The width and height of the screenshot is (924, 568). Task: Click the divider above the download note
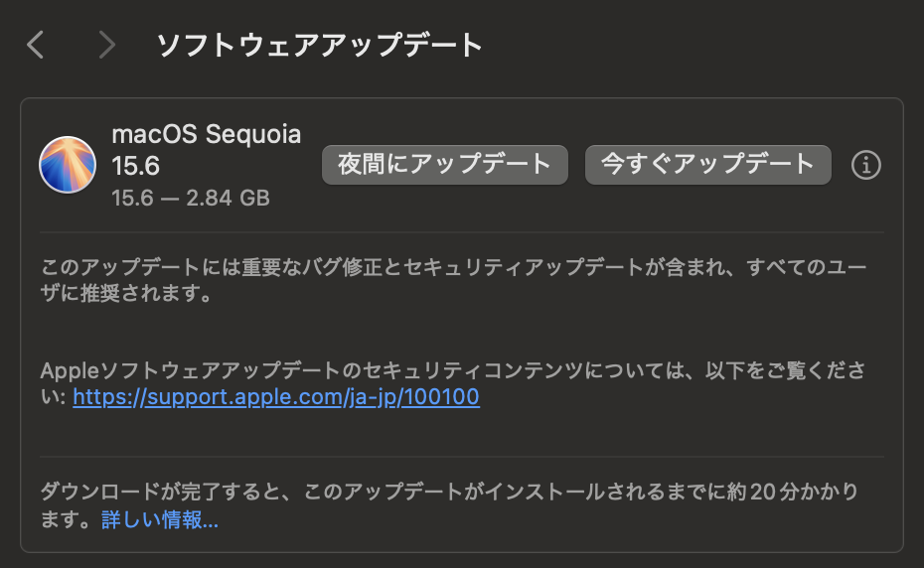(x=462, y=457)
